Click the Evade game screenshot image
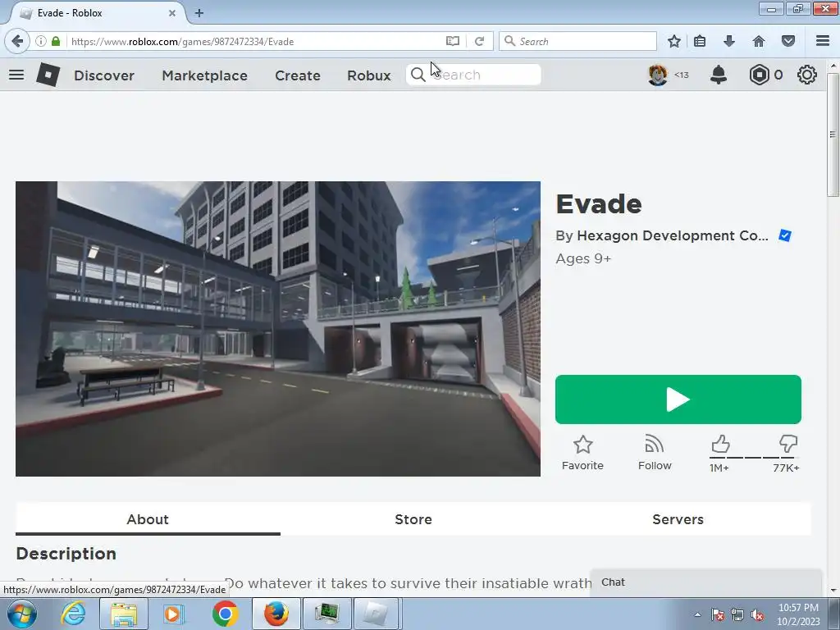This screenshot has height=630, width=840. click(278, 329)
